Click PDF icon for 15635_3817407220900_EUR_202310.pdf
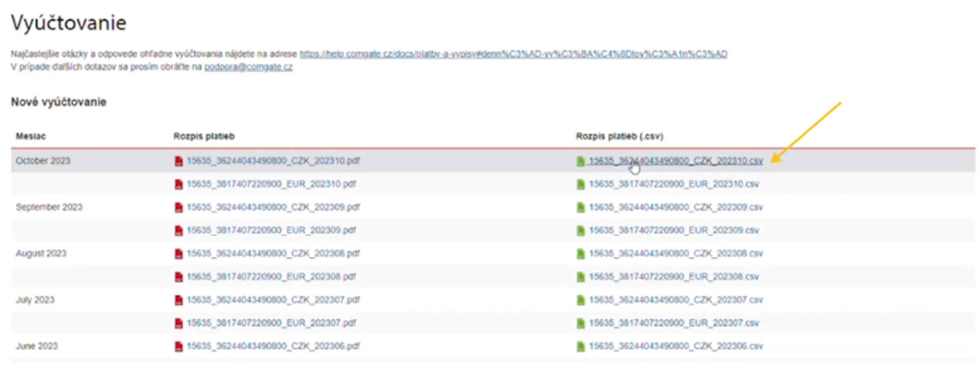Image resolution: width=980 pixels, height=372 pixels. 178,184
